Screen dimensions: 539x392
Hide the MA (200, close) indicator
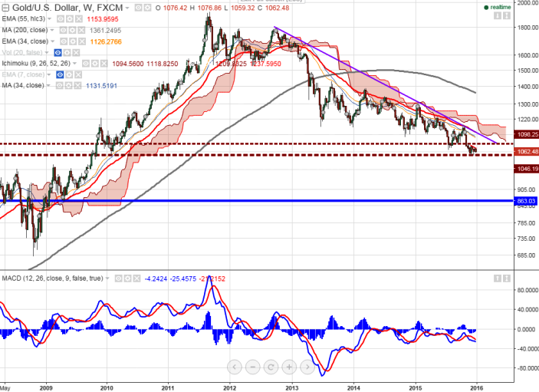(63, 30)
